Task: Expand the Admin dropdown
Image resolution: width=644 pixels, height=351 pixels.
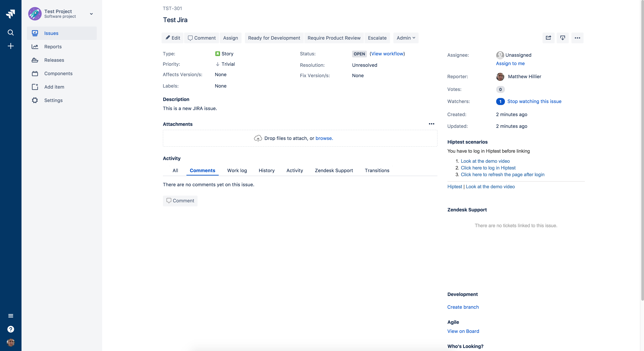Action: point(406,38)
